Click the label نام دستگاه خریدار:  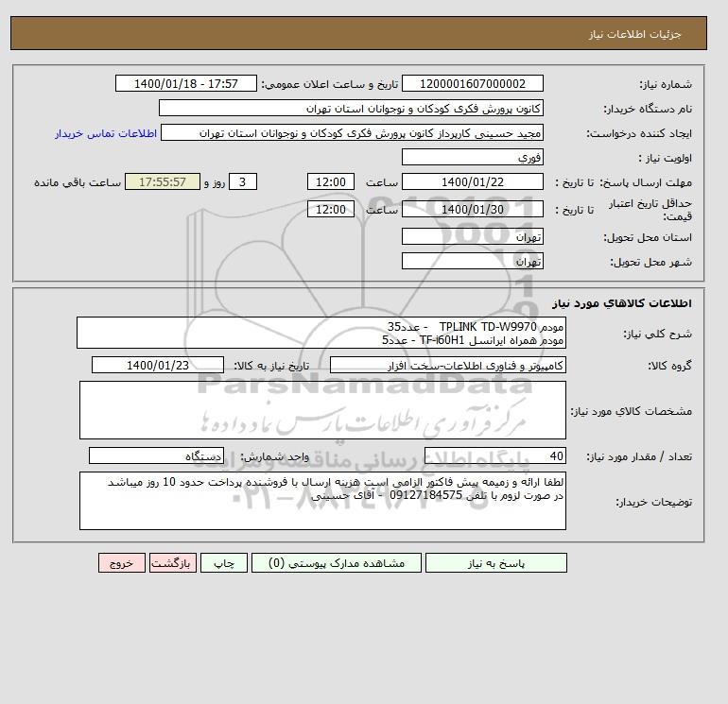click(x=648, y=109)
